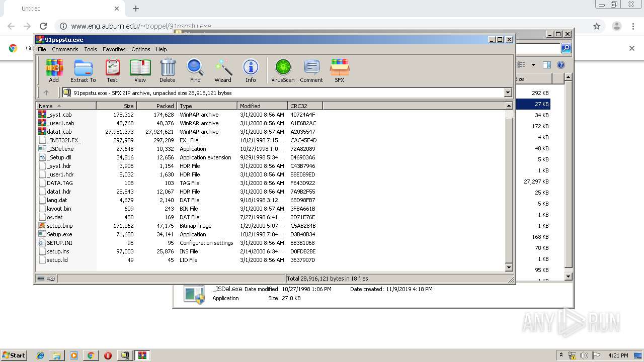Click the Find magnifier icon
This screenshot has width=644, height=362.
(195, 70)
